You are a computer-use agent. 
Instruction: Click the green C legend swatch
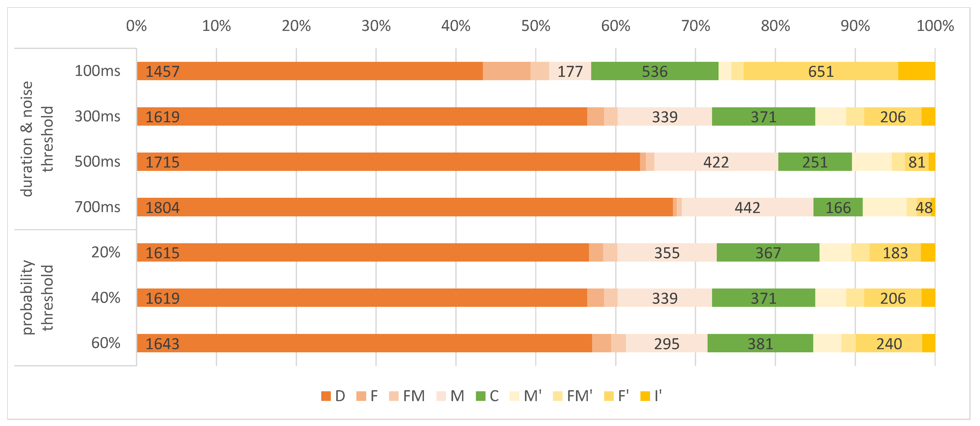[481, 396]
